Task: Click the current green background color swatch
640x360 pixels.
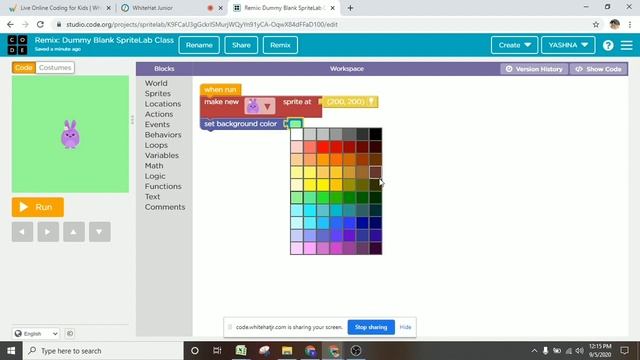Action: pos(295,123)
